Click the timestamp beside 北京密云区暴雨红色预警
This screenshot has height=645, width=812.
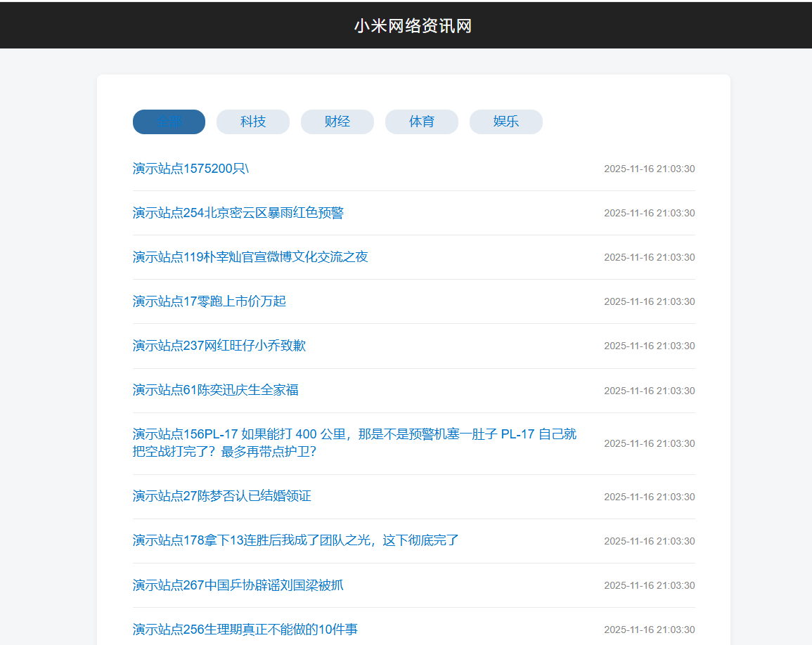point(649,213)
